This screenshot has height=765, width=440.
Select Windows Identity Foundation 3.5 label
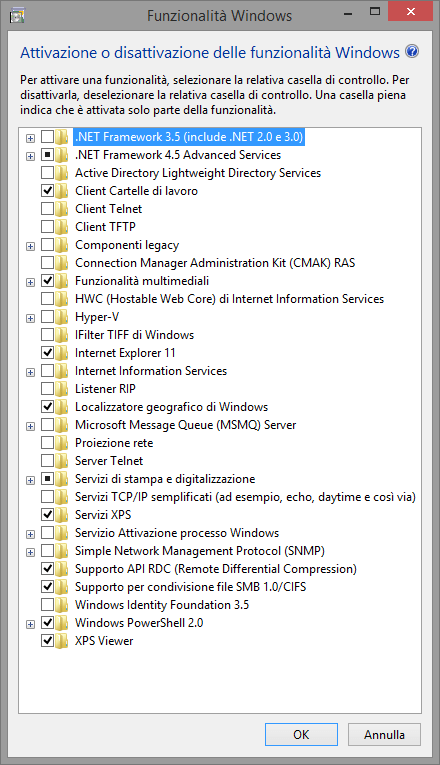click(162, 605)
